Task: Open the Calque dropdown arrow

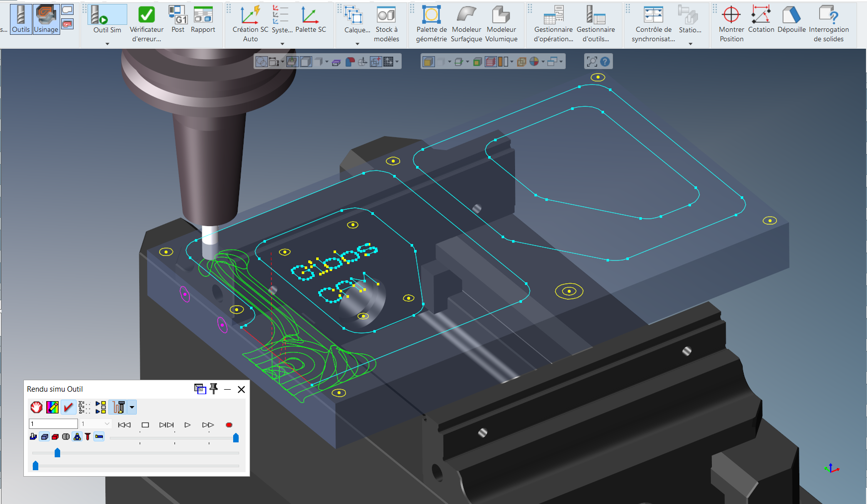Action: tap(357, 44)
